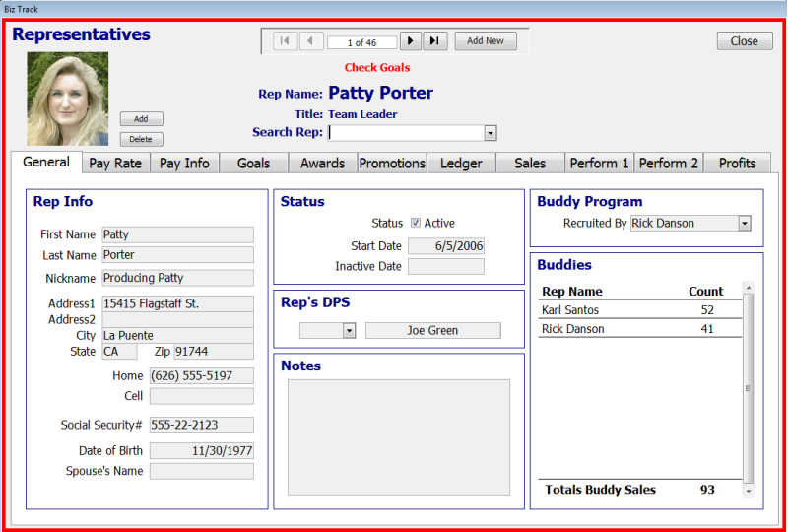This screenshot has height=532, width=788.
Task: Jump to the last record
Action: tap(435, 41)
